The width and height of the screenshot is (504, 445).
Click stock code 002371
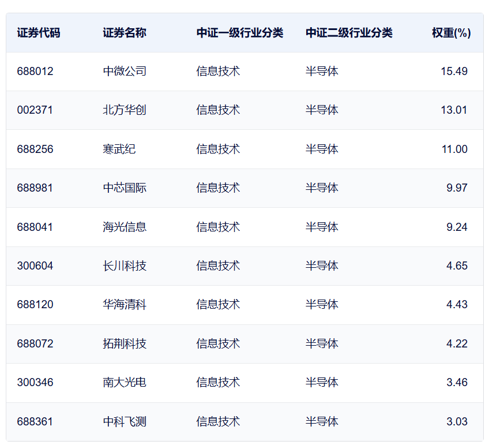[35, 110]
